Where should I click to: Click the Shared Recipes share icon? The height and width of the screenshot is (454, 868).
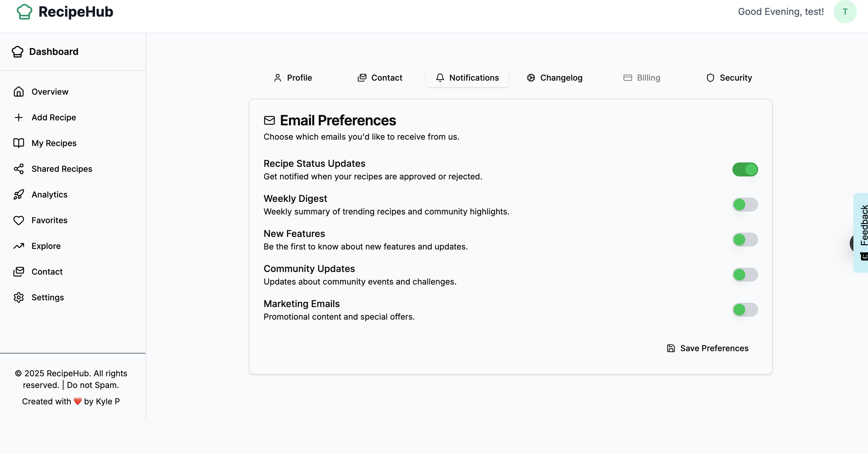tap(18, 169)
